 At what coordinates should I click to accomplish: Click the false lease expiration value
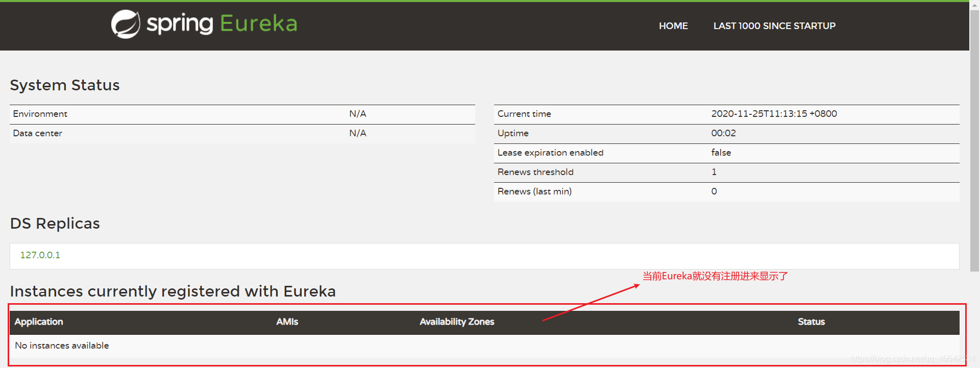[x=721, y=153]
